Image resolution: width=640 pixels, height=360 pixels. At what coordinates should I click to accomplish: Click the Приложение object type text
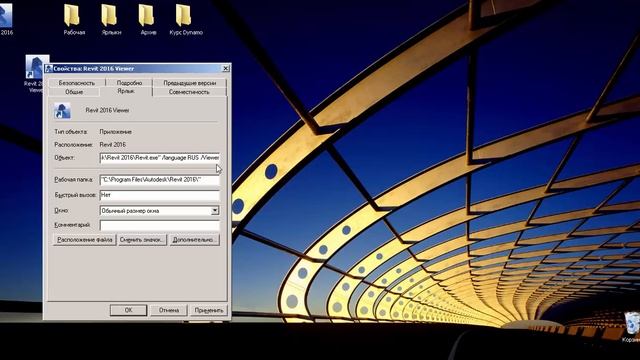point(116,132)
